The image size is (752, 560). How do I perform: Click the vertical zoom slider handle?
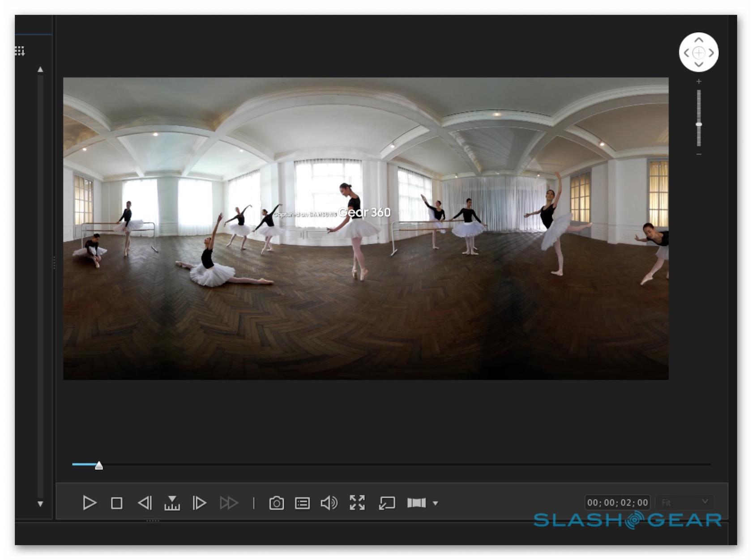(x=699, y=124)
